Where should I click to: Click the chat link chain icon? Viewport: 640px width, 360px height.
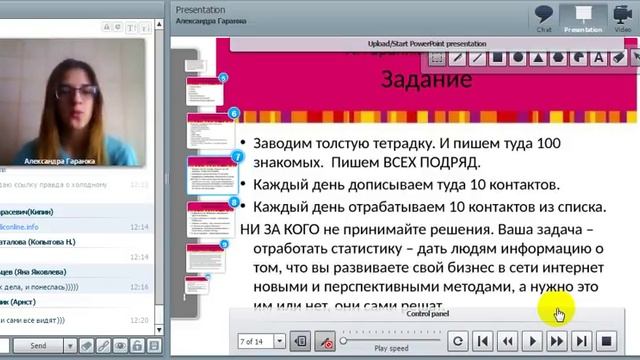click(103, 346)
